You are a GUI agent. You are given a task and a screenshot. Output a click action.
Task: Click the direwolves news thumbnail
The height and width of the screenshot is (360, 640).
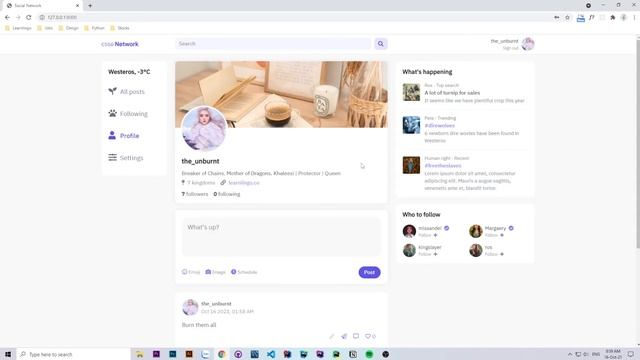click(x=411, y=125)
